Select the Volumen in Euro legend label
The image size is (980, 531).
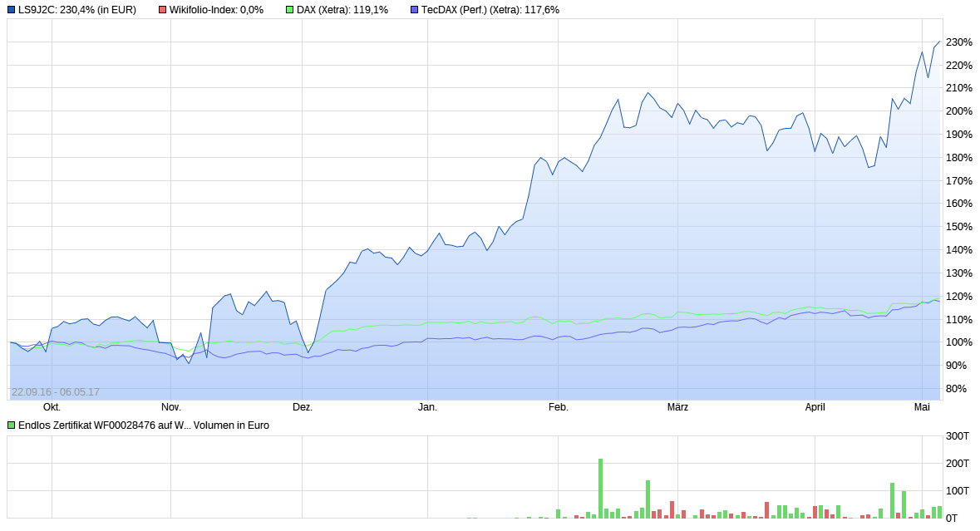(x=230, y=425)
